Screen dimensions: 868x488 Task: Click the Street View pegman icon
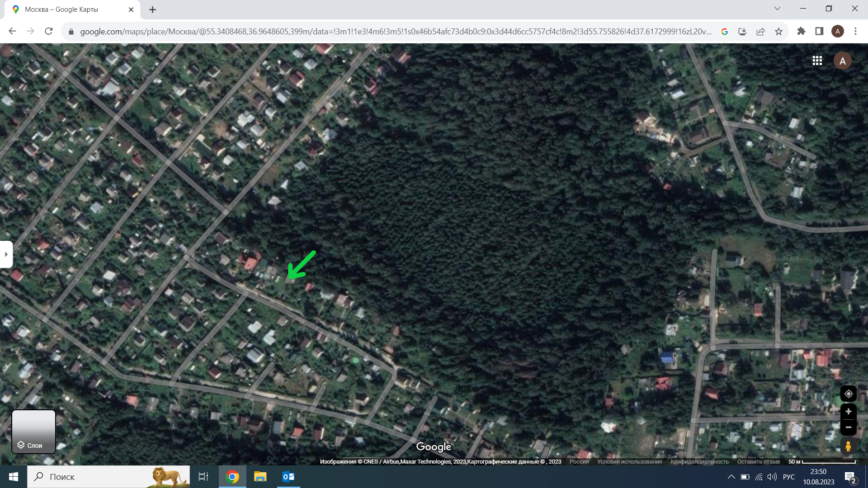[x=848, y=446]
